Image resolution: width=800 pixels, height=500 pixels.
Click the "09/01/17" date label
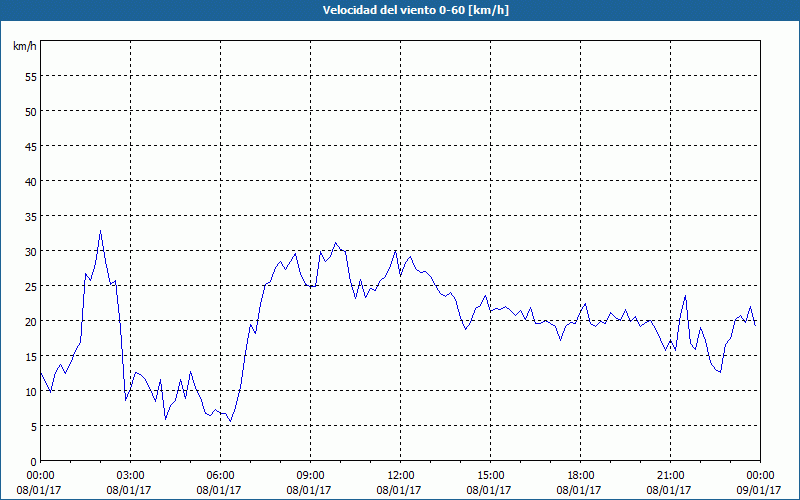point(759,490)
